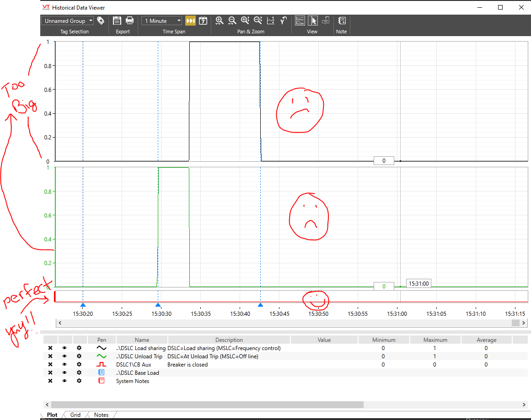Screen dimensions: 531x420
Task: Click the reset Y axis icon
Action: tap(284, 21)
